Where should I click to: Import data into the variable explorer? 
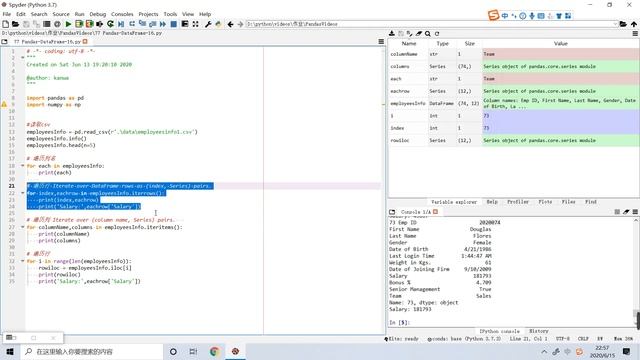[392, 33]
